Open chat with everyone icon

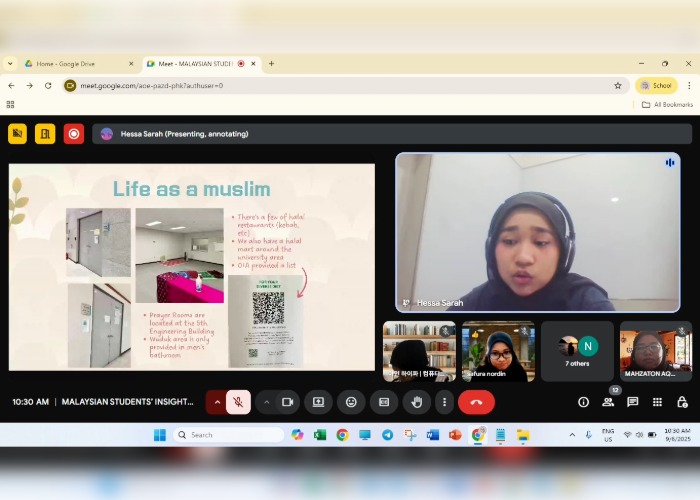click(x=632, y=402)
